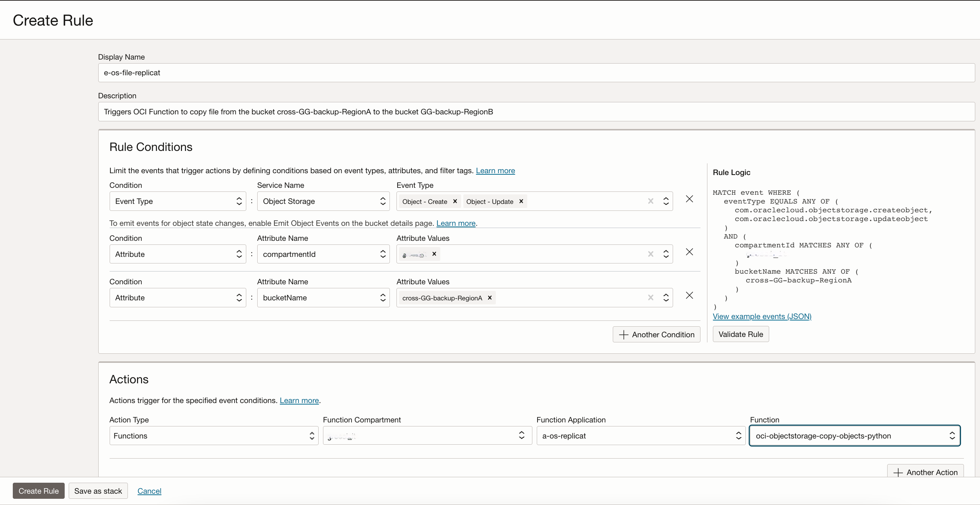Delete the compartmentId condition row

[689, 252]
